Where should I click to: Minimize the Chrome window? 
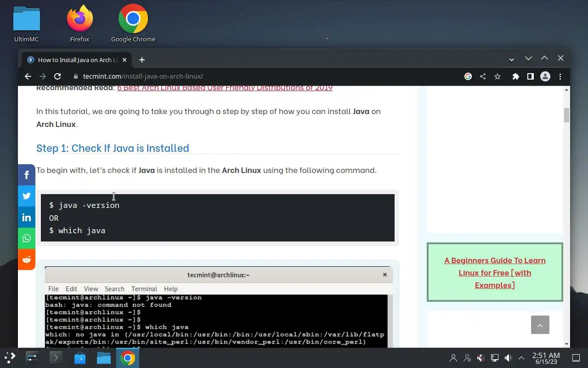click(528, 58)
